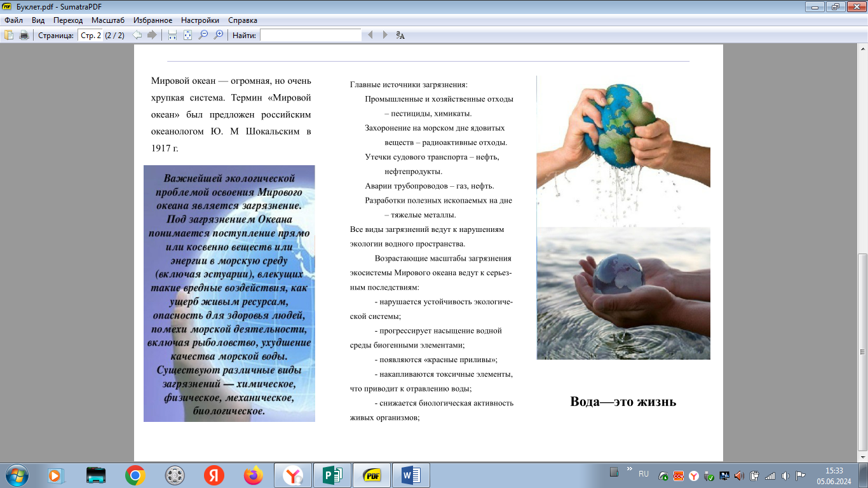
Task: Switch to Microsoft Publisher on taskbar
Action: 332,475
